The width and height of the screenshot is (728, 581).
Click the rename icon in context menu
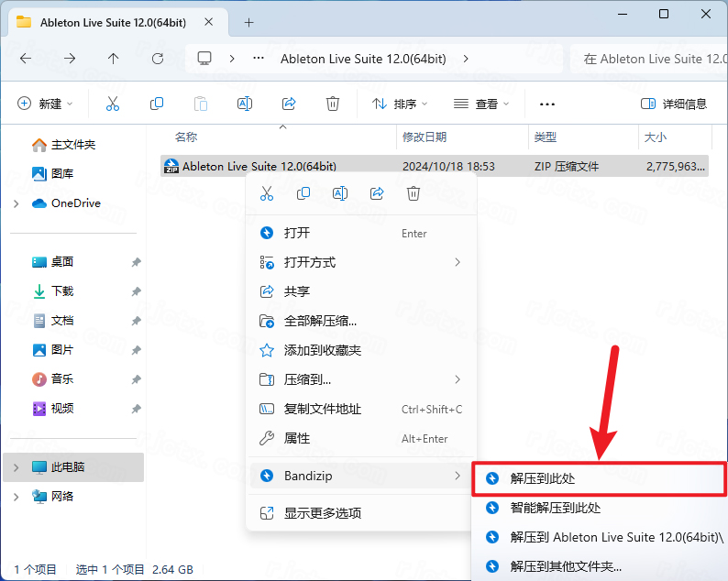tap(340, 193)
